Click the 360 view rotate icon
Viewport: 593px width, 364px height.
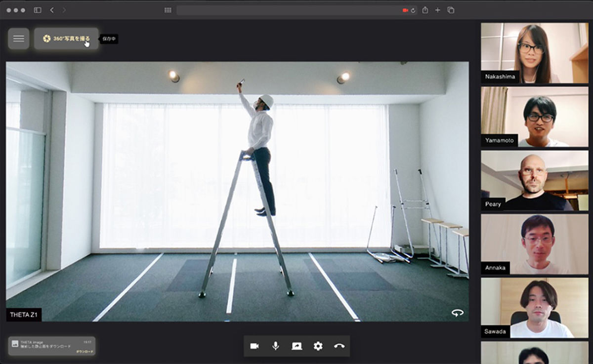[457, 313]
